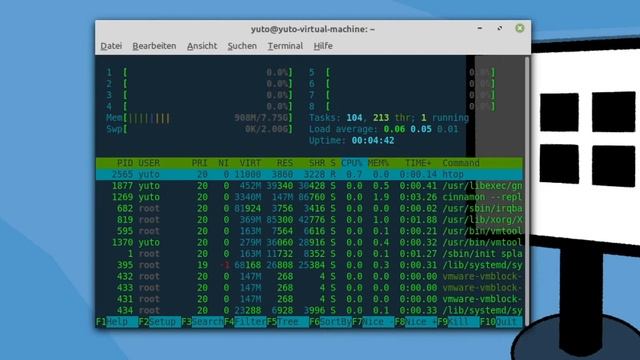Select vmware-vmblock row PID 431
This screenshot has width=640, height=360.
[309, 299]
